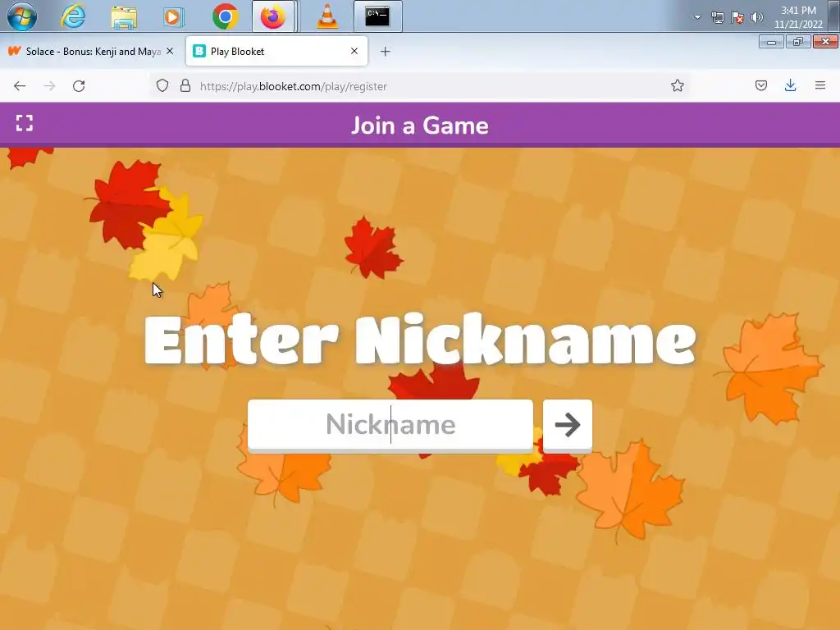Launch Google Chrome from the taskbar
This screenshot has width=840, height=630.
(225, 16)
